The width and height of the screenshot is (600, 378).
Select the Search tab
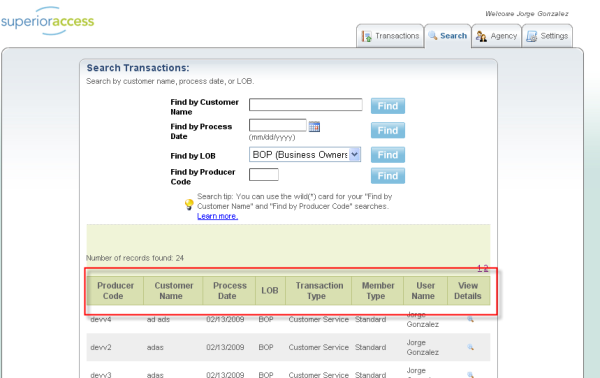448,36
